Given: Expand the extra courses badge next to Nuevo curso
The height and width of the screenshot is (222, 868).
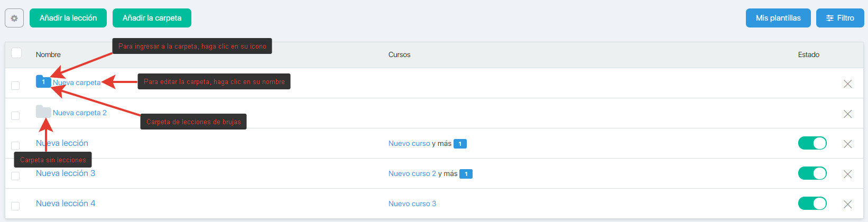Looking at the screenshot, I should click(460, 144).
